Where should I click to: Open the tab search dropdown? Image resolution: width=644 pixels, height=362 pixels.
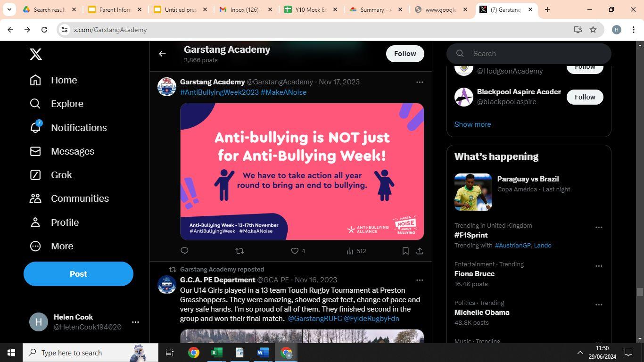[x=9, y=9]
